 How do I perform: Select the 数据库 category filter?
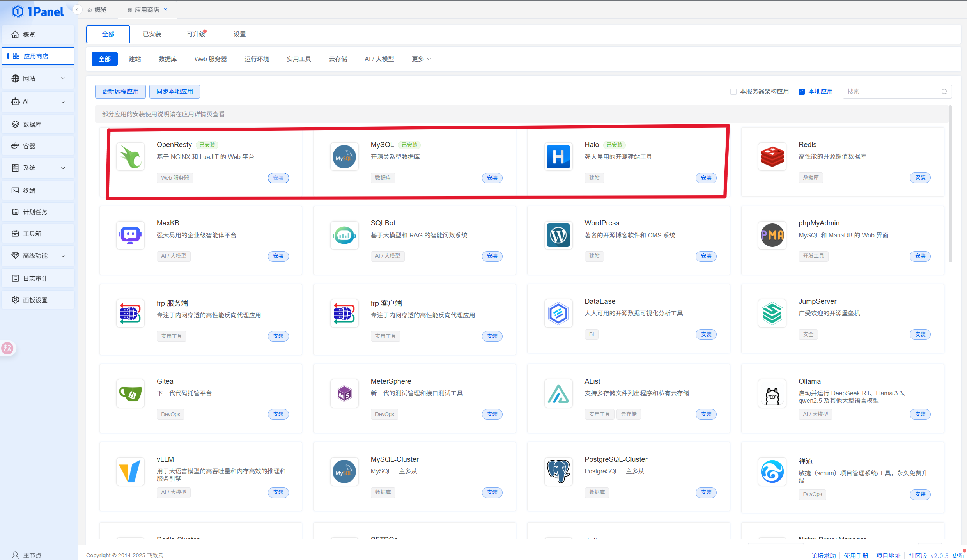[168, 59]
